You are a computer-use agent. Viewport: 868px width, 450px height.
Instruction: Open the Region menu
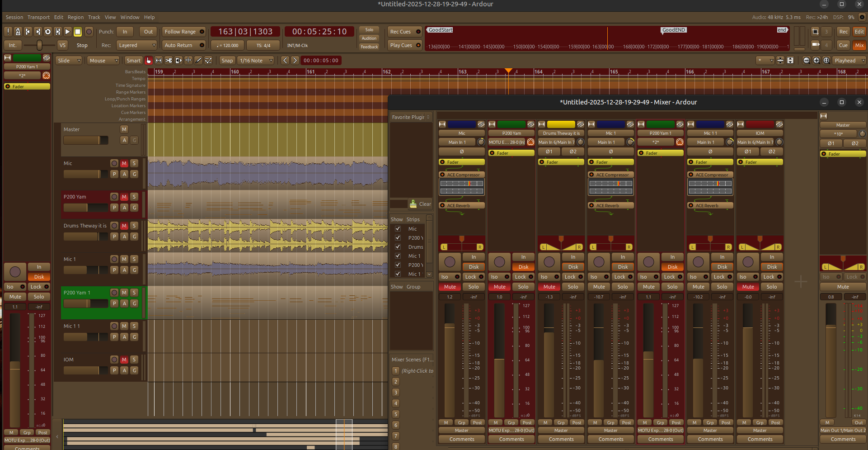[x=75, y=17]
